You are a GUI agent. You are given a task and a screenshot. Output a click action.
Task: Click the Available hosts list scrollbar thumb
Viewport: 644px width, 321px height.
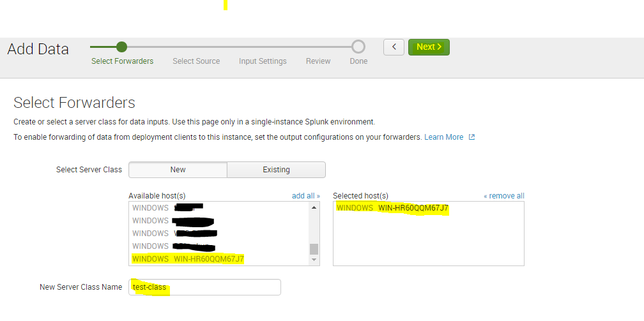tap(314, 249)
